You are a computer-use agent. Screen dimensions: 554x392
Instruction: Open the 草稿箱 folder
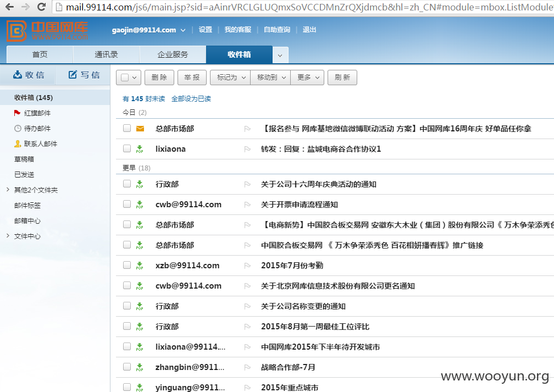tap(24, 159)
